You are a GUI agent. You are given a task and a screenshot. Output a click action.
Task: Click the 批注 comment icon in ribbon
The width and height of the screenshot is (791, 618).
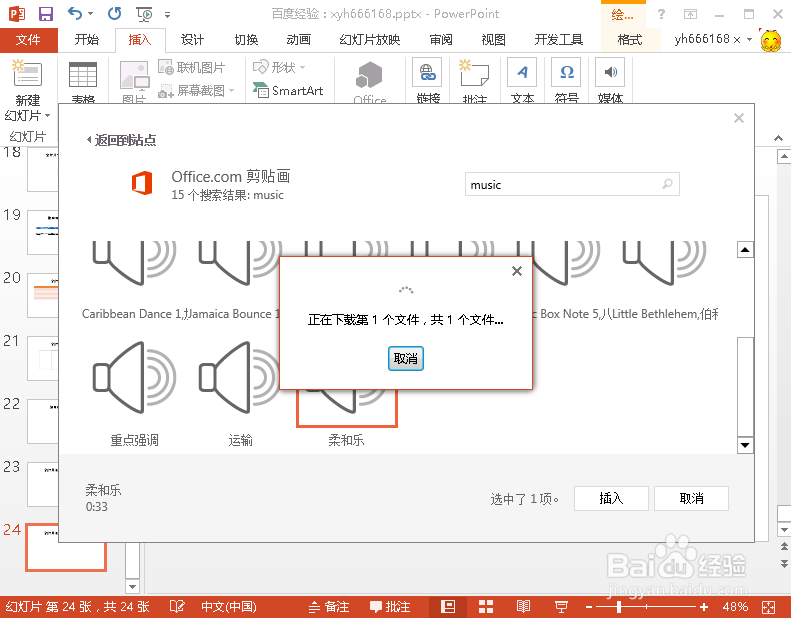(474, 73)
